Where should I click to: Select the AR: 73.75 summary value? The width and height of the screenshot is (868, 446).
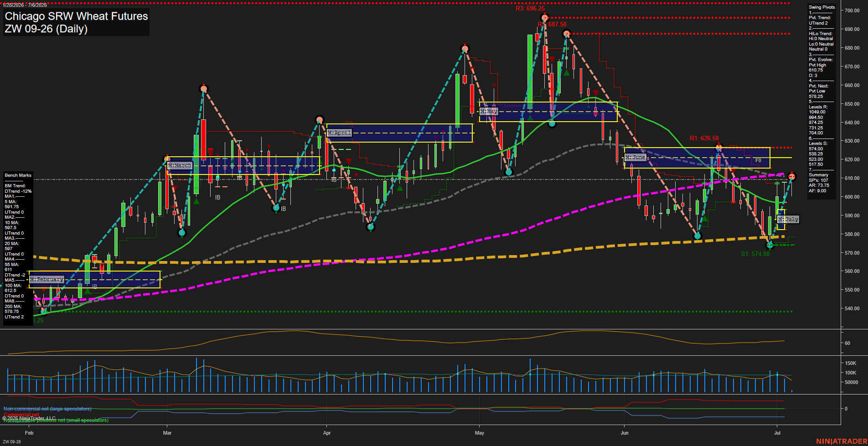(819, 185)
